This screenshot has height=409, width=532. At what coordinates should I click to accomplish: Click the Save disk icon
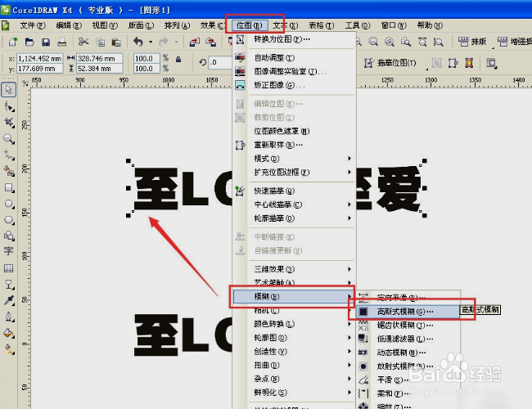click(46, 42)
